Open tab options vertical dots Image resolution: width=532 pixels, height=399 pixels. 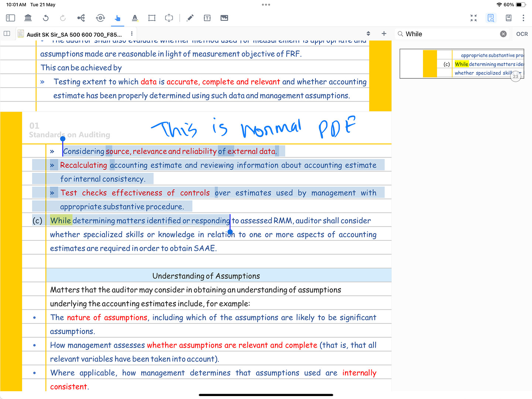pyautogui.click(x=132, y=34)
